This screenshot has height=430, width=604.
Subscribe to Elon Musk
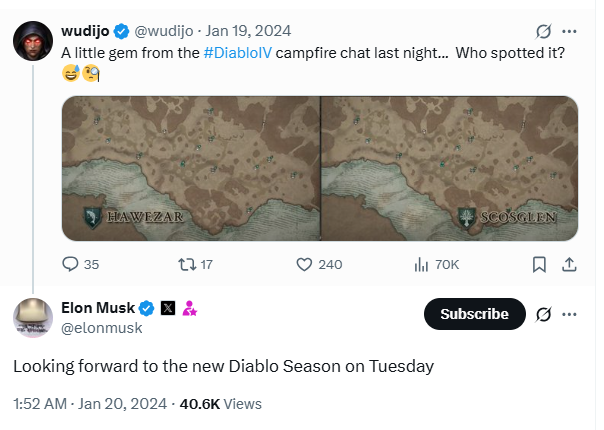pyautogui.click(x=474, y=314)
